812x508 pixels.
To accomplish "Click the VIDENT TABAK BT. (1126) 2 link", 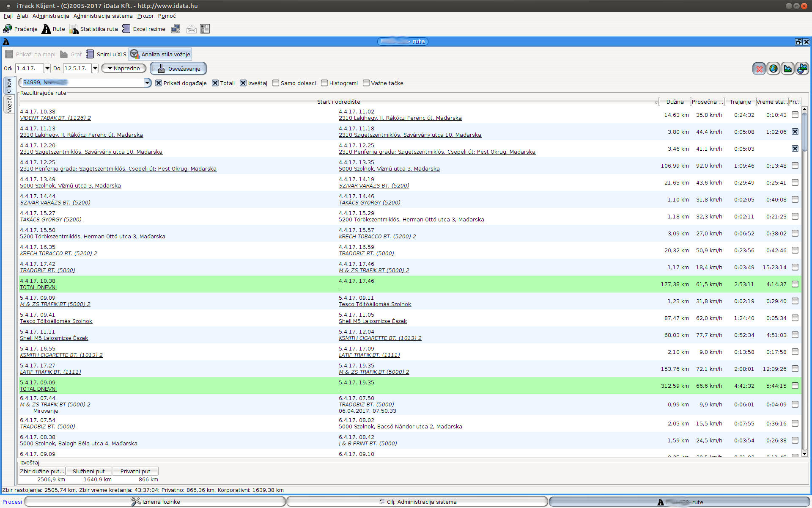I will point(55,118).
